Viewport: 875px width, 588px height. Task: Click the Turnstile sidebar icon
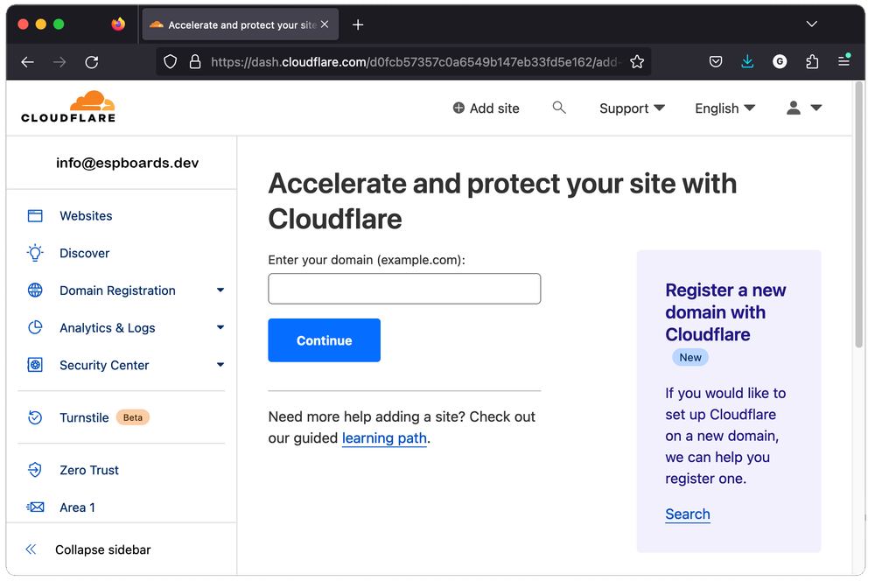[x=35, y=417]
